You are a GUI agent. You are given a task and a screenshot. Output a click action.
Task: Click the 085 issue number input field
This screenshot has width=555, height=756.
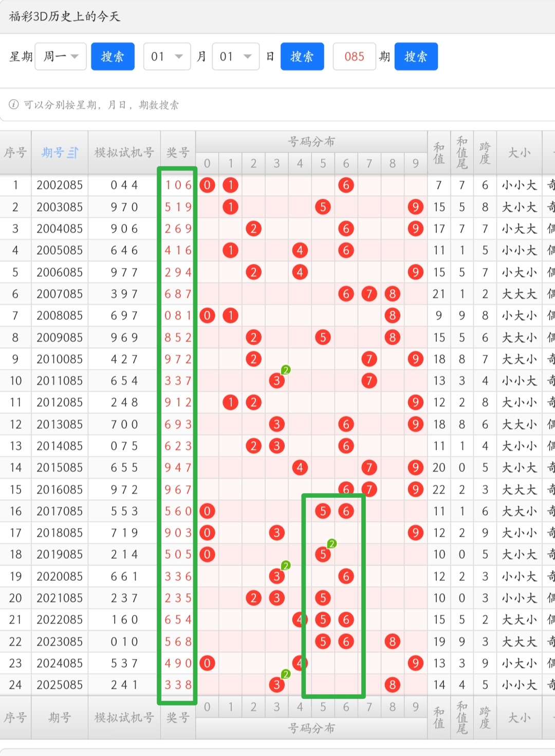click(x=354, y=56)
